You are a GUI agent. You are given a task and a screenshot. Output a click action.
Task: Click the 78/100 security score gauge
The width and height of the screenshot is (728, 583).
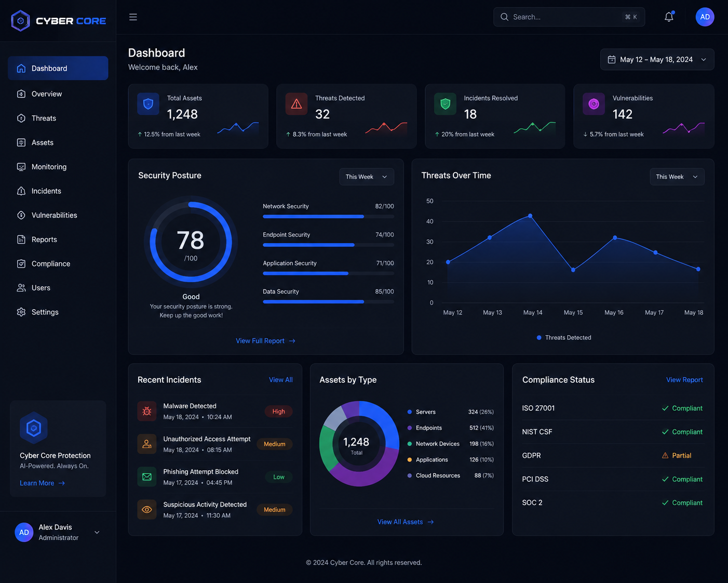click(191, 242)
